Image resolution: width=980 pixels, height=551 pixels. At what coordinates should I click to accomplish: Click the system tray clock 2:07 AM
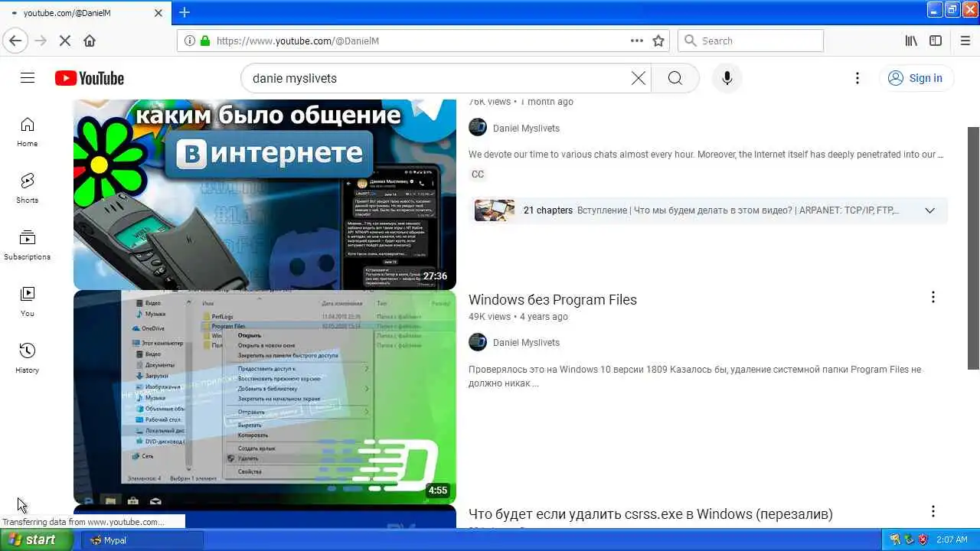pos(952,540)
